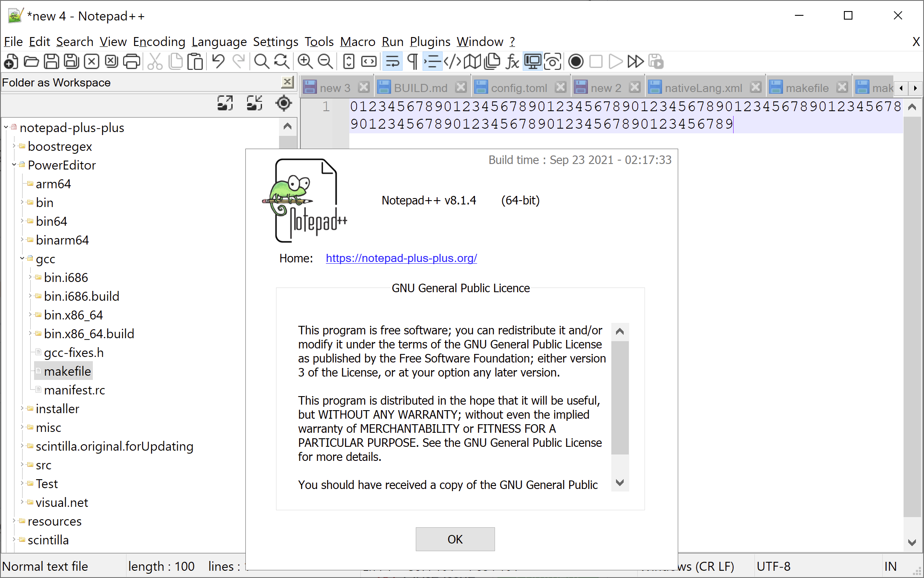Expand the src folder
924x578 pixels.
(x=22, y=464)
